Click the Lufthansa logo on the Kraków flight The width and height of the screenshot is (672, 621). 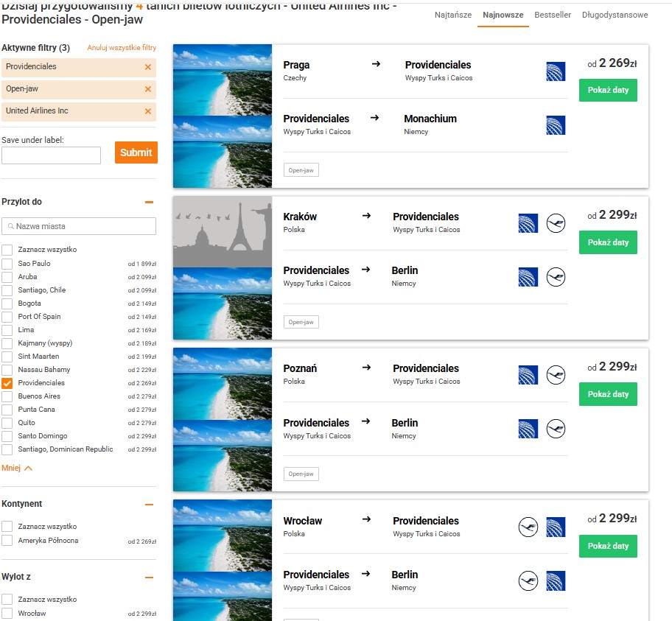pos(556,223)
